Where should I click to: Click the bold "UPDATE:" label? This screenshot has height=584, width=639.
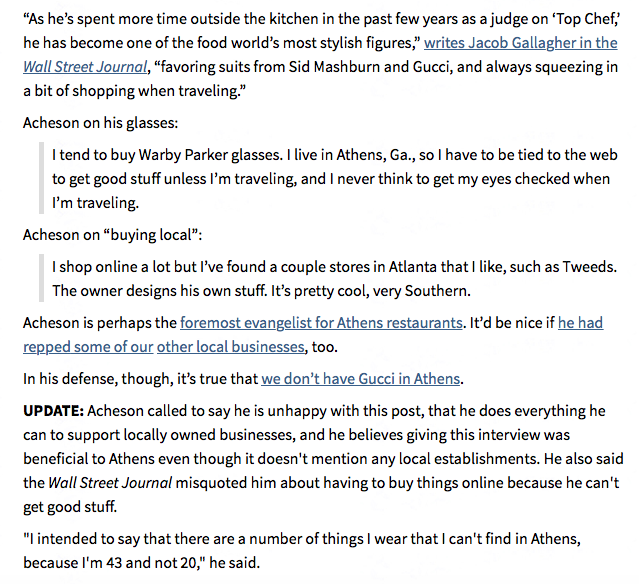[x=53, y=411]
